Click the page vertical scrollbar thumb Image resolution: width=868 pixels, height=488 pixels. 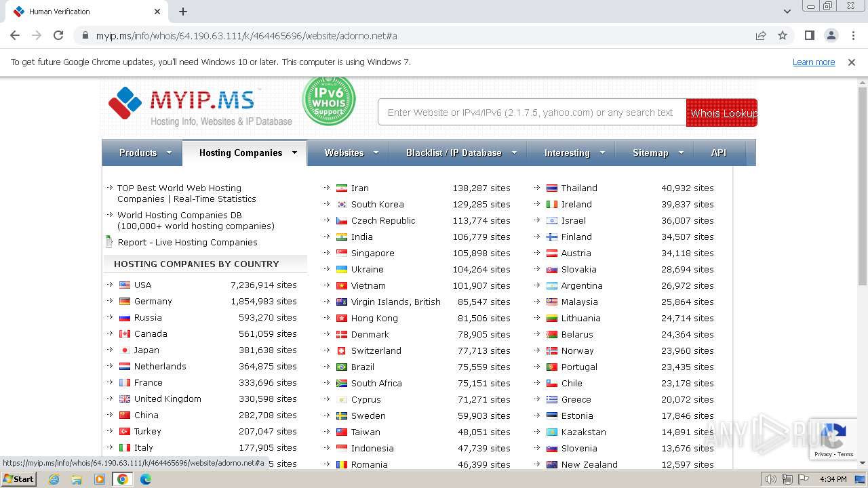tap(862, 186)
